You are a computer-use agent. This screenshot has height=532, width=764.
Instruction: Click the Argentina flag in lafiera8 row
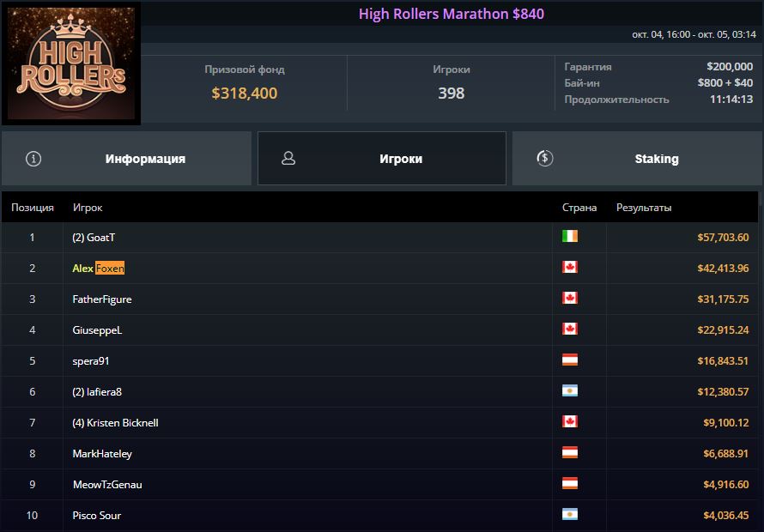tap(570, 390)
